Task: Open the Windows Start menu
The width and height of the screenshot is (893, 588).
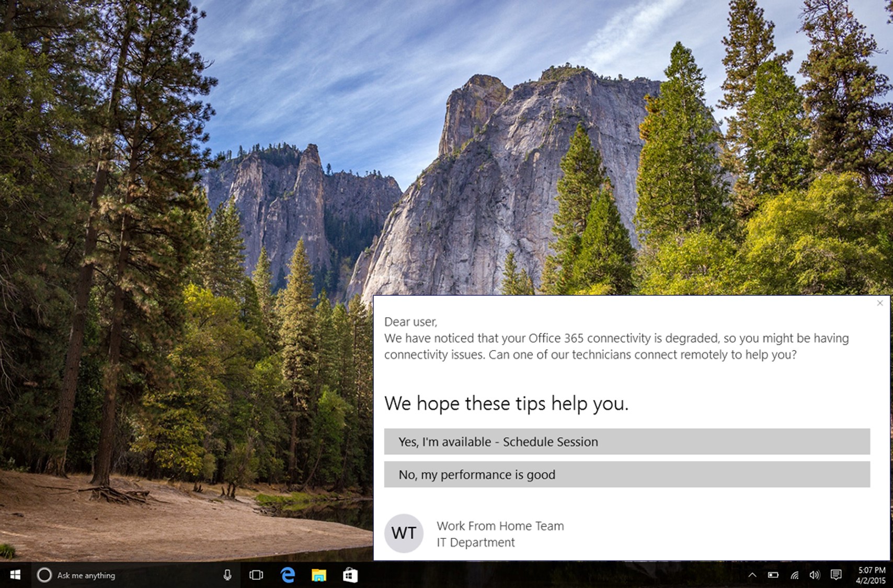Action: pos(15,575)
